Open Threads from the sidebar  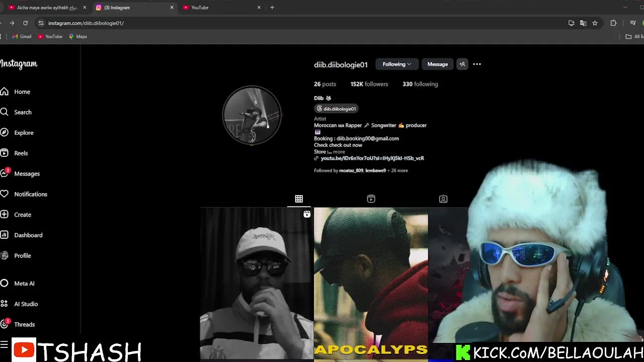click(18, 324)
